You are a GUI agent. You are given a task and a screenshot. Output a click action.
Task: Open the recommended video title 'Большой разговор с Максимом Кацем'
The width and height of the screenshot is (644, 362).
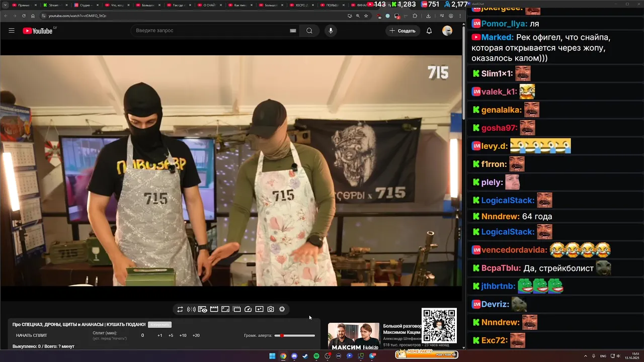402,329
